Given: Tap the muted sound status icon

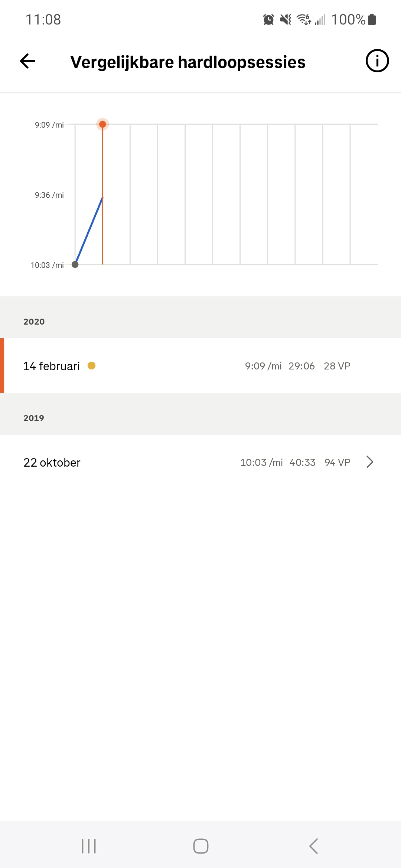Looking at the screenshot, I should point(286,19).
